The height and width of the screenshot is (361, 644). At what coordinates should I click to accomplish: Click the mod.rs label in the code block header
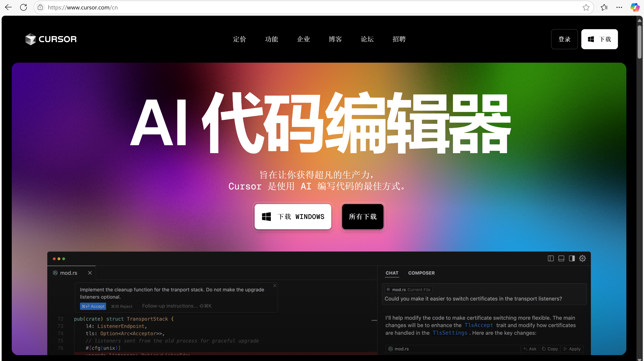(x=401, y=349)
